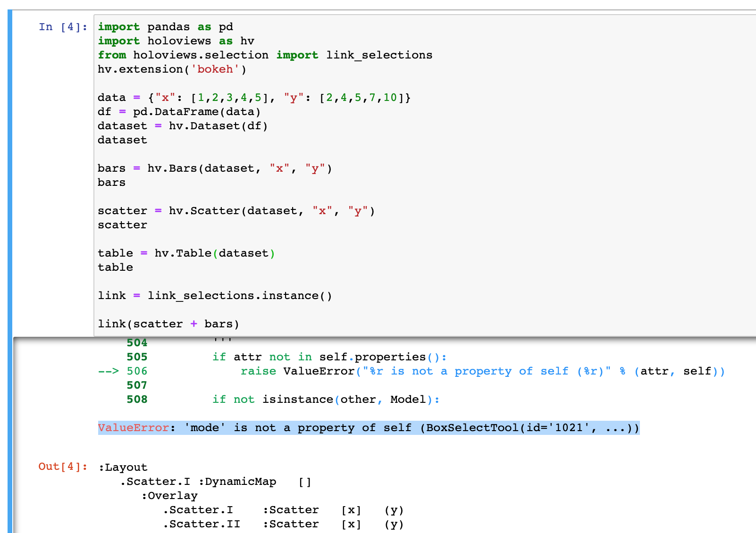The image size is (756, 533).
Task: Click the line 'df = pd.DataFrame(data)'
Action: tap(179, 112)
